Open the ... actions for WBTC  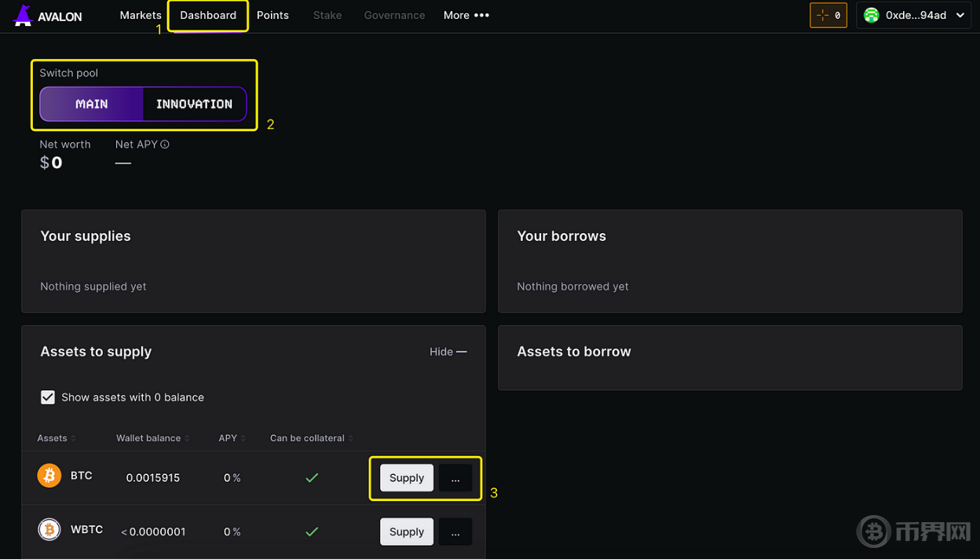pos(455,532)
